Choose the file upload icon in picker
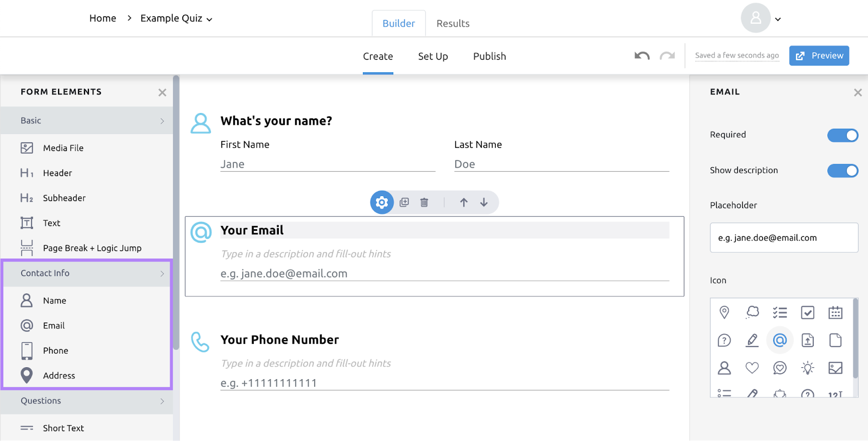868x441 pixels. pos(808,341)
